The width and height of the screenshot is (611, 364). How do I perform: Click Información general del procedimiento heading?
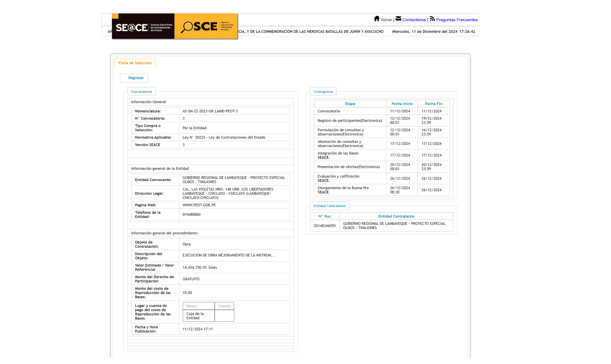[x=164, y=233]
